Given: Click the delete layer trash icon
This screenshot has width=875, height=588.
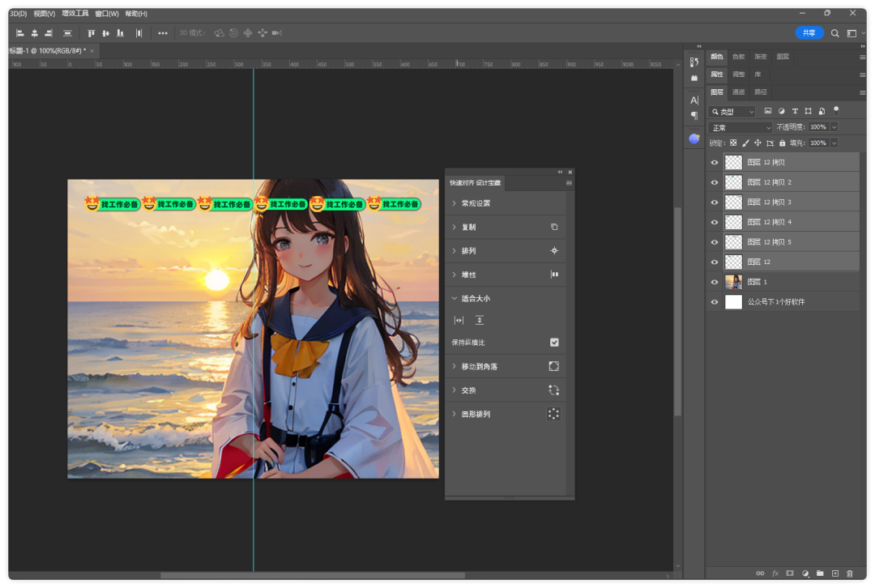Looking at the screenshot, I should (x=850, y=573).
